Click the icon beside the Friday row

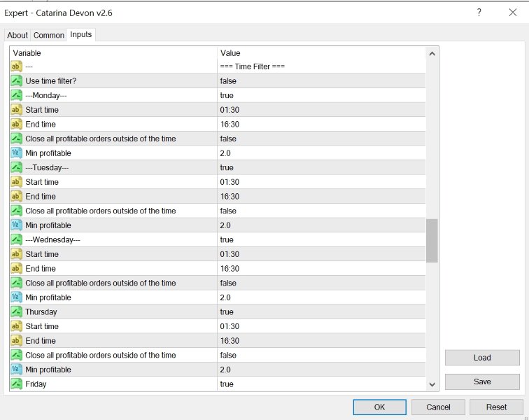16,384
